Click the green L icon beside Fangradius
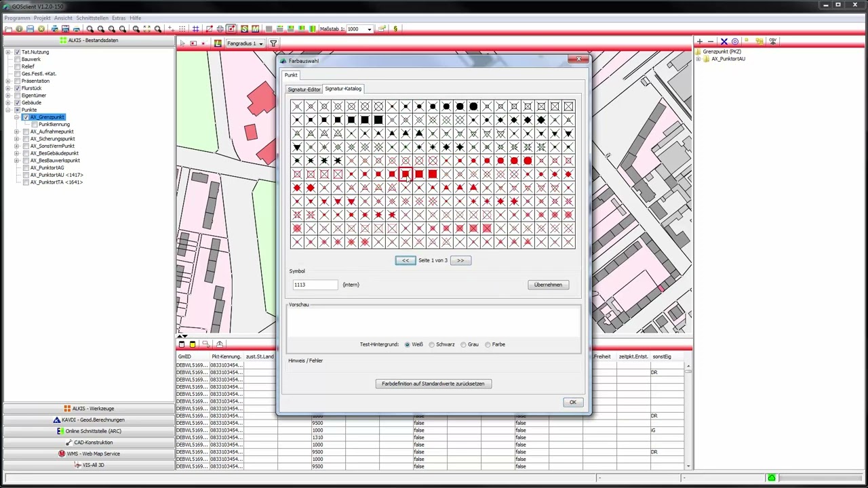 tap(218, 43)
